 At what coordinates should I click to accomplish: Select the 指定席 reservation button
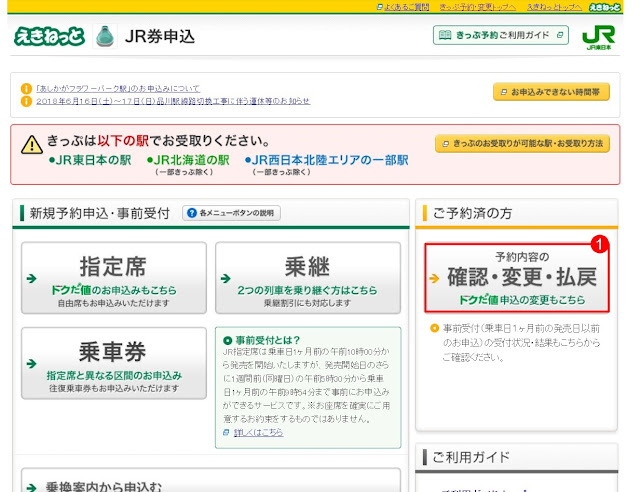[114, 278]
